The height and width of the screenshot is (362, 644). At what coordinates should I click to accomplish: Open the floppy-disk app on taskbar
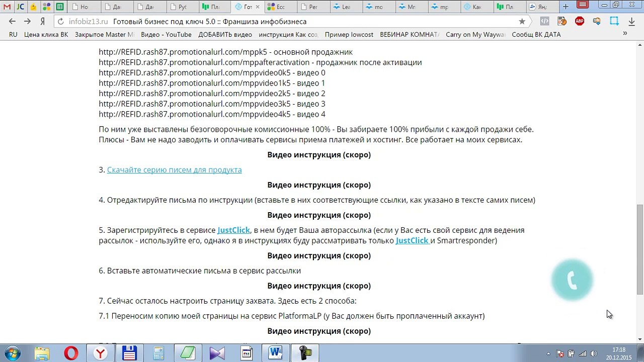(x=129, y=353)
